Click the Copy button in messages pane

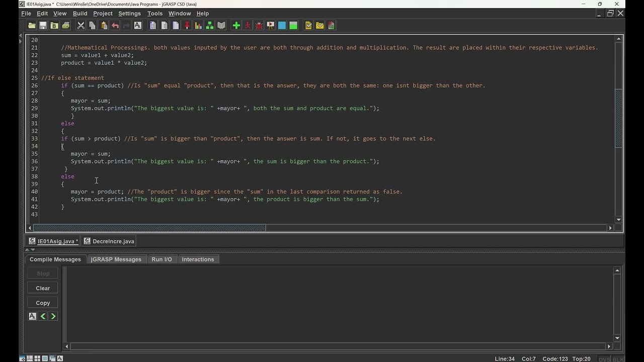43,303
